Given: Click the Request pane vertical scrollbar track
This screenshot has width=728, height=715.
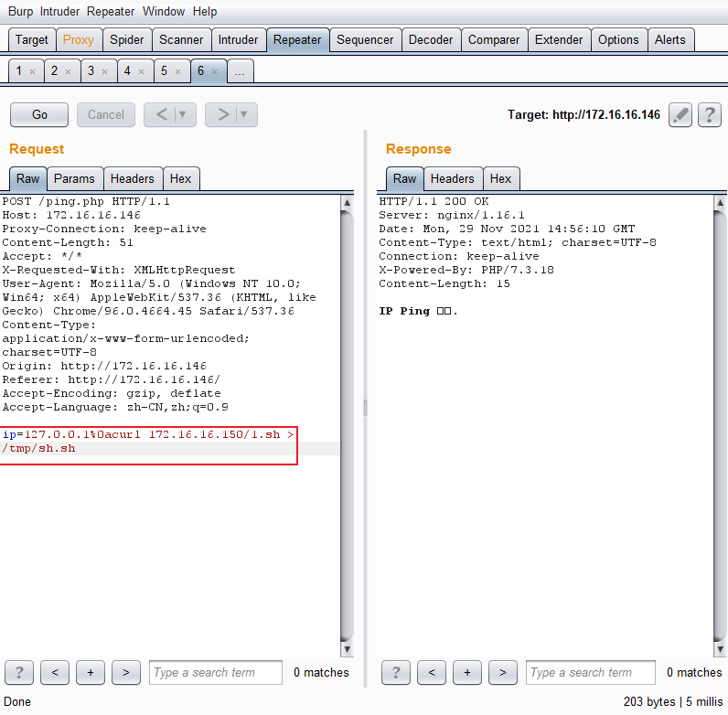Looking at the screenshot, I should (347, 426).
